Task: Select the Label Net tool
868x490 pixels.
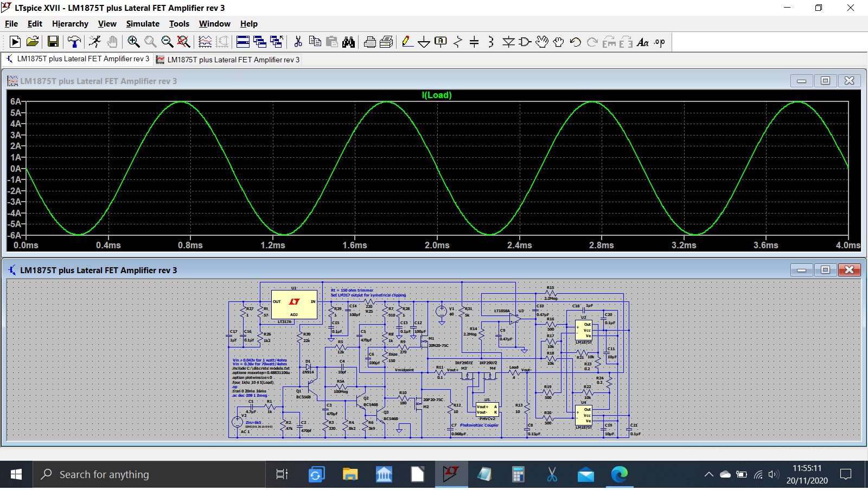Action: point(441,42)
